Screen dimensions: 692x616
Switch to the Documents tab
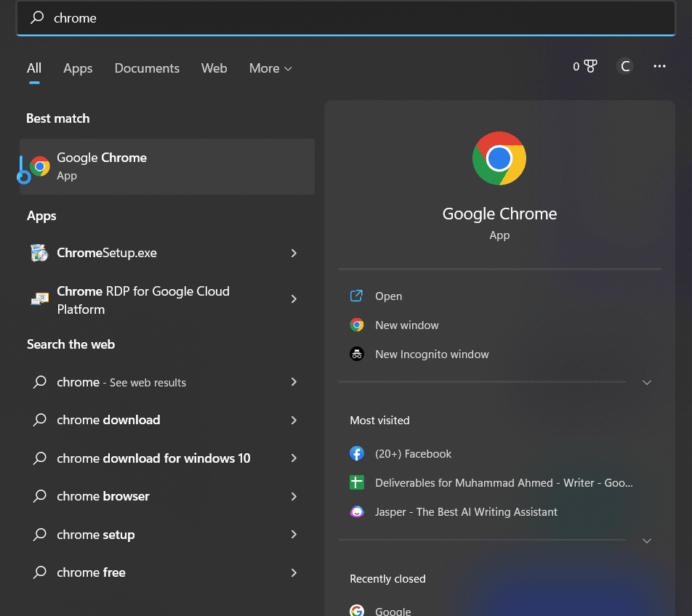(x=147, y=68)
